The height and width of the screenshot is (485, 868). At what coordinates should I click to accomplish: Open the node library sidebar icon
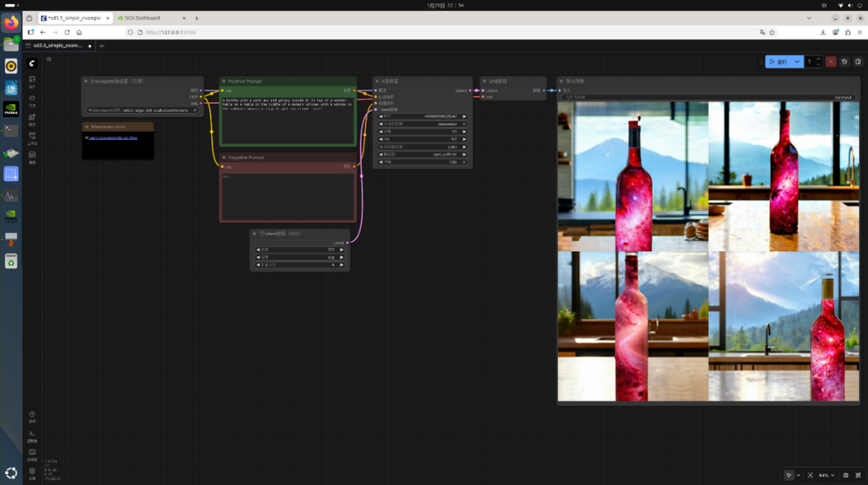32,100
